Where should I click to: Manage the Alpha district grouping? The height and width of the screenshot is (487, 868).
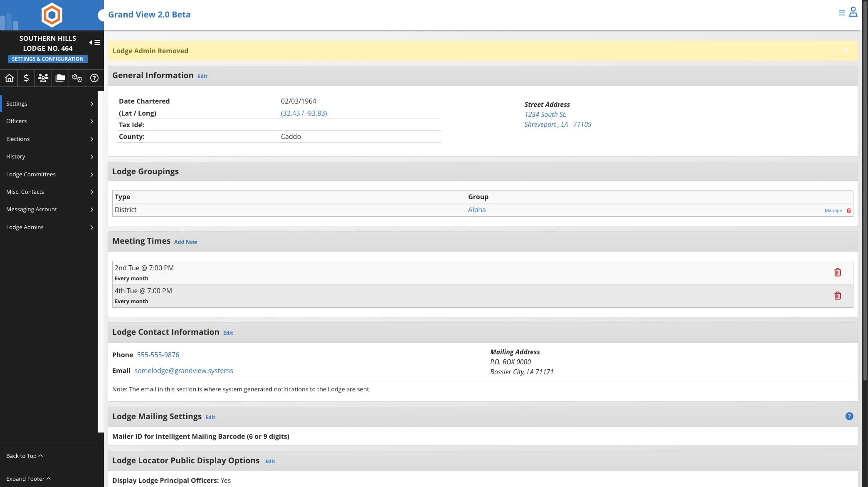[833, 210]
